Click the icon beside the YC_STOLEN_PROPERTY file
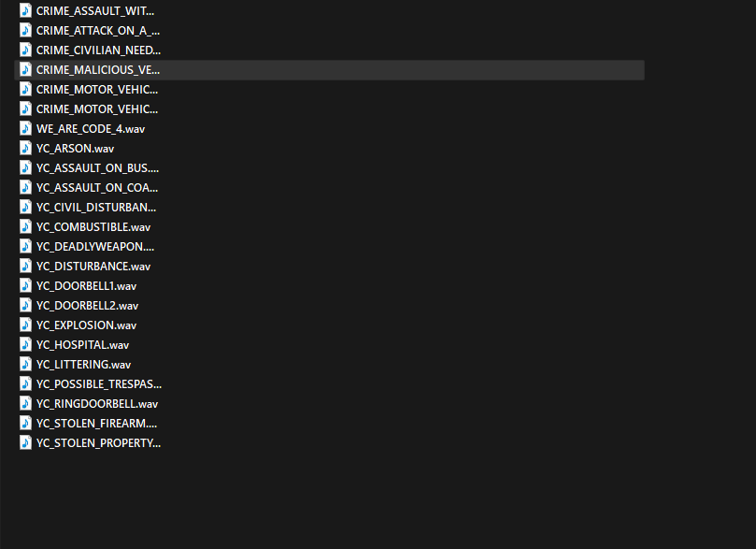The height and width of the screenshot is (549, 756). tap(26, 442)
